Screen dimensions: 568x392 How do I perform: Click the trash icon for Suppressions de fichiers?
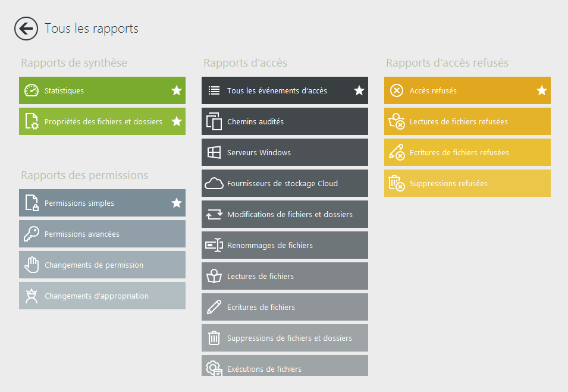(214, 338)
